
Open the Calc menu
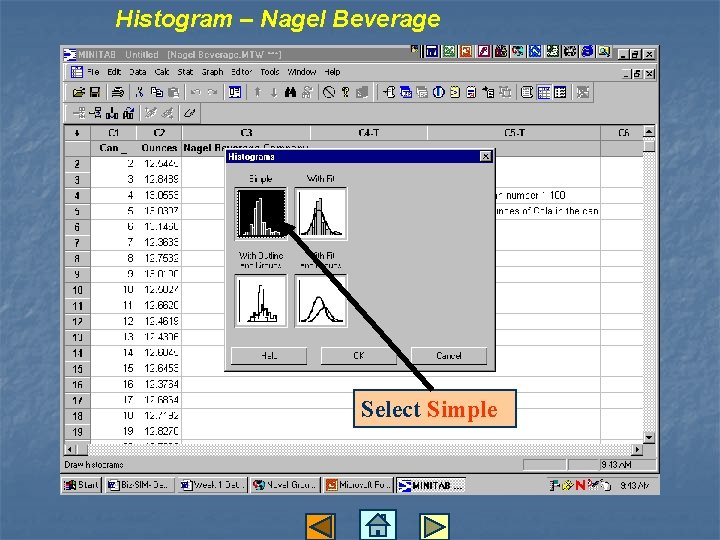click(x=162, y=72)
